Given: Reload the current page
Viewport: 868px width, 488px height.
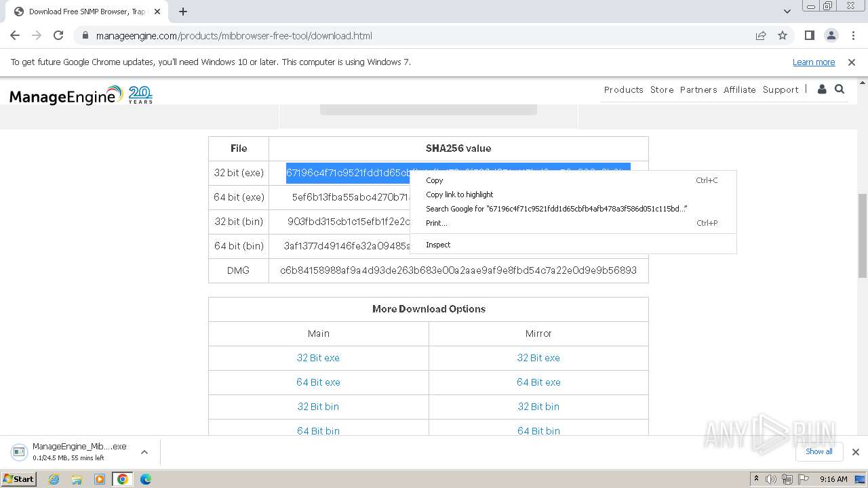Looking at the screenshot, I should [58, 36].
